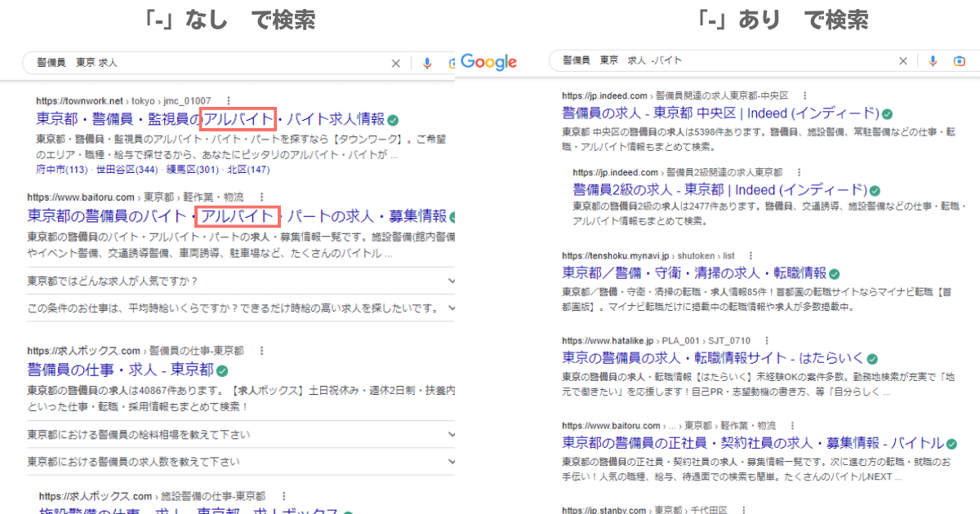
Task: Click URL jp.indeed.com › 警備員関連の求人東京都-中央区
Action: point(674,95)
